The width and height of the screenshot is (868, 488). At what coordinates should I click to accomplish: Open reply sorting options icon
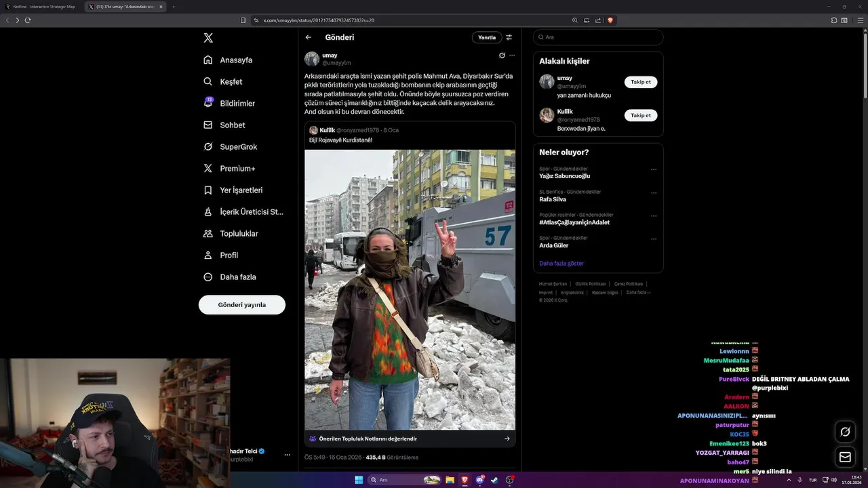(x=509, y=37)
